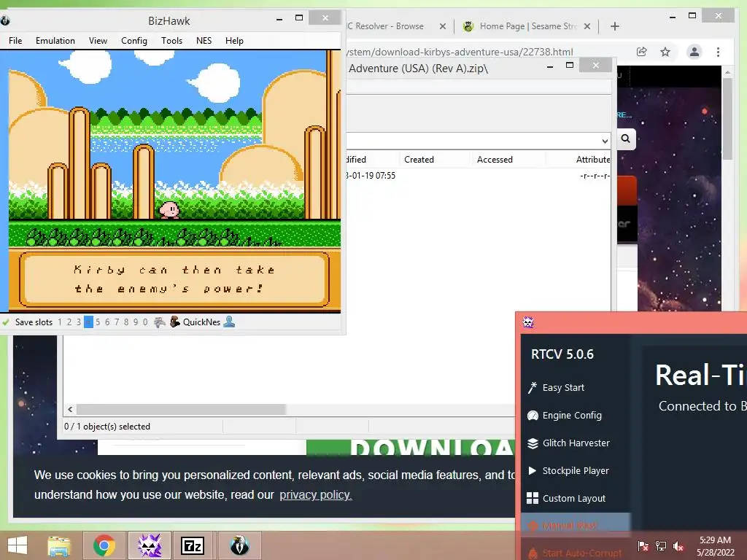Open File Explorer from the taskbar

60,545
